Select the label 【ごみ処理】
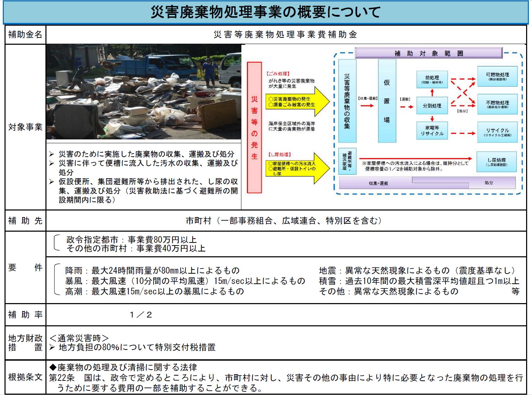The image size is (532, 395). pyautogui.click(x=278, y=74)
